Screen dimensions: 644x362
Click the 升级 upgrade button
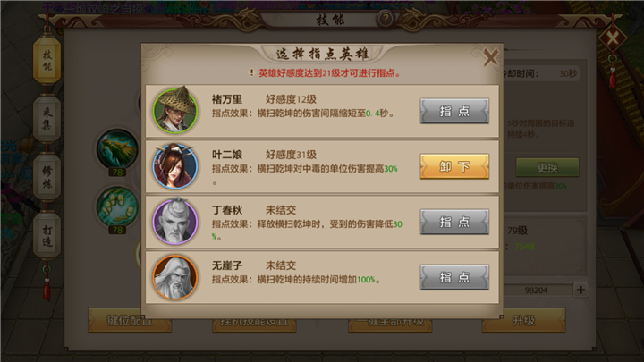tap(523, 320)
